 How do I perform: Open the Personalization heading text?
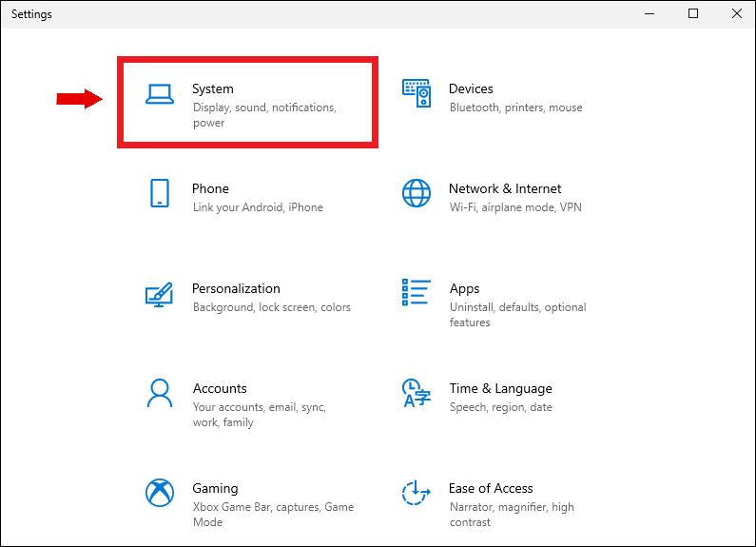click(236, 288)
